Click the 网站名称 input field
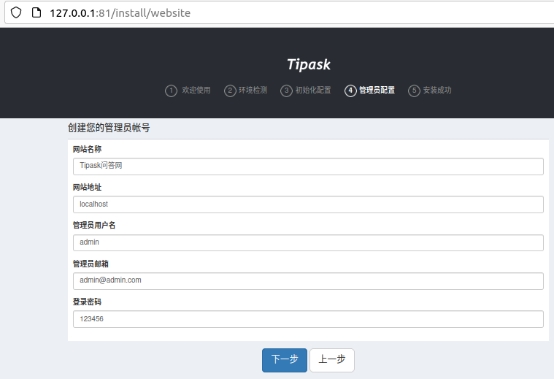Screen dimensions: 554x379 click(x=308, y=166)
